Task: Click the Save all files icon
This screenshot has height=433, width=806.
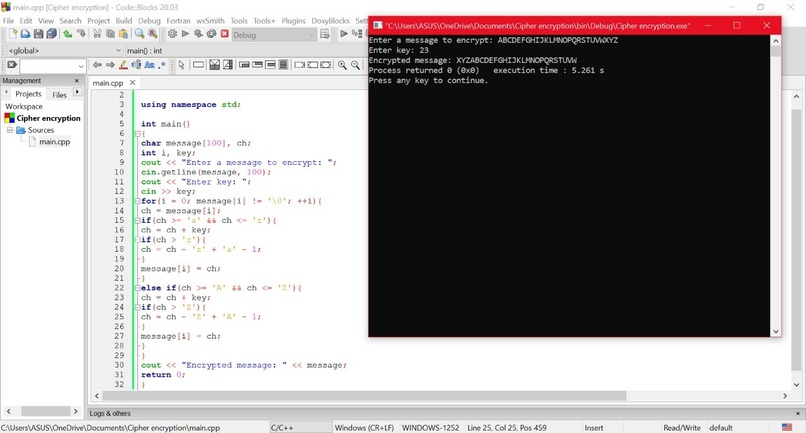Action: 51,34
